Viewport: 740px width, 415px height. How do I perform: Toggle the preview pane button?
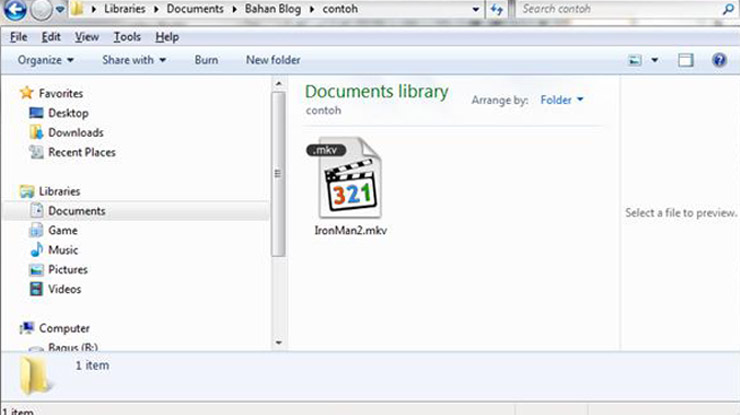click(x=685, y=60)
